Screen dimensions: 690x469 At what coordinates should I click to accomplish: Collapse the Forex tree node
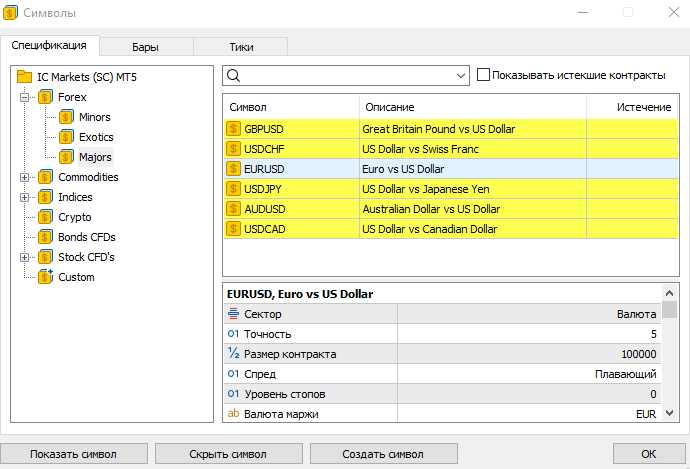click(x=25, y=97)
